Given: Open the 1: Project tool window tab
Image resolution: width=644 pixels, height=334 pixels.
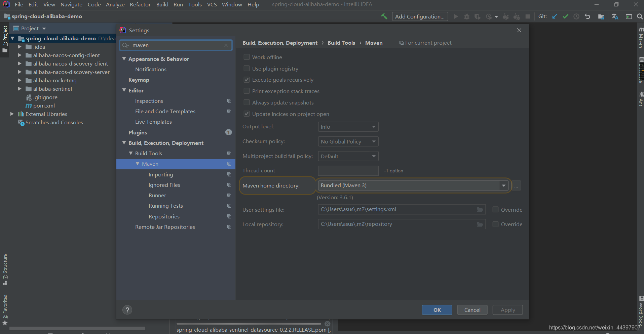Looking at the screenshot, I should tap(5, 39).
